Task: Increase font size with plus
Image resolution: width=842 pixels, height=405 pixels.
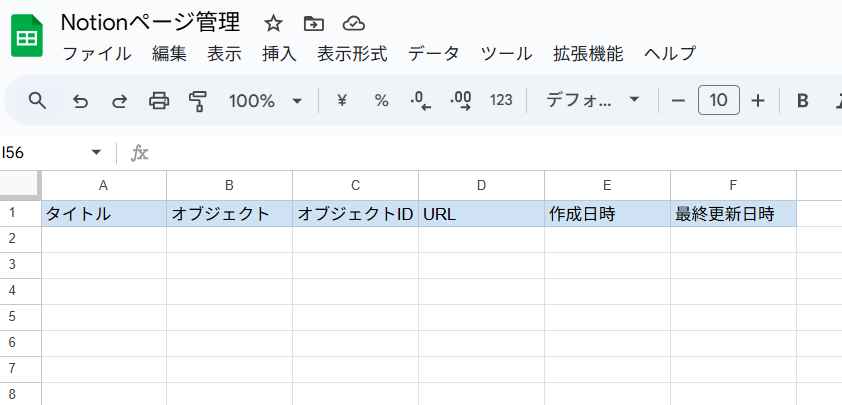Action: coord(757,100)
